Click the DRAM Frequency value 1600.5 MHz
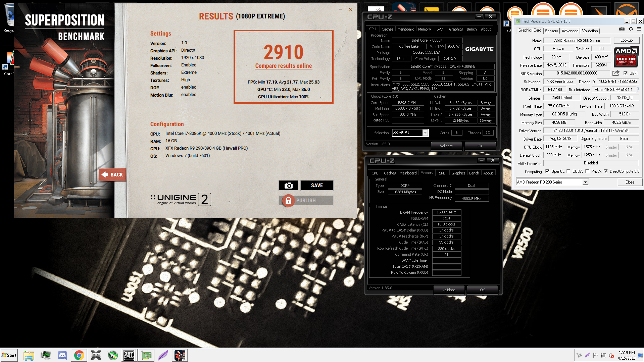 pyautogui.click(x=446, y=212)
